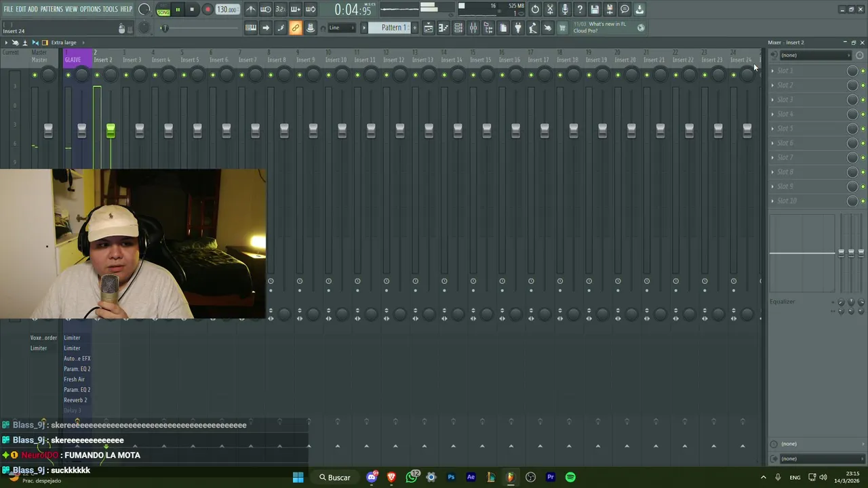Toggle step editing mode icon

281,28
